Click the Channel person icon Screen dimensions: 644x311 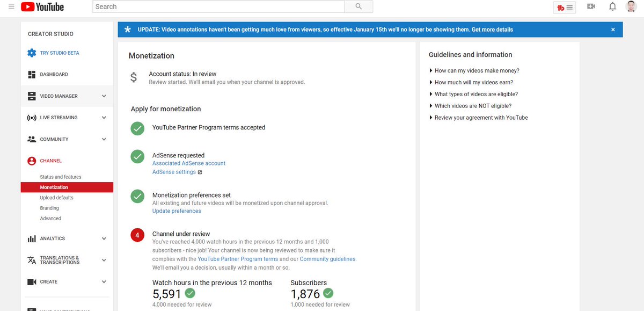pyautogui.click(x=32, y=161)
